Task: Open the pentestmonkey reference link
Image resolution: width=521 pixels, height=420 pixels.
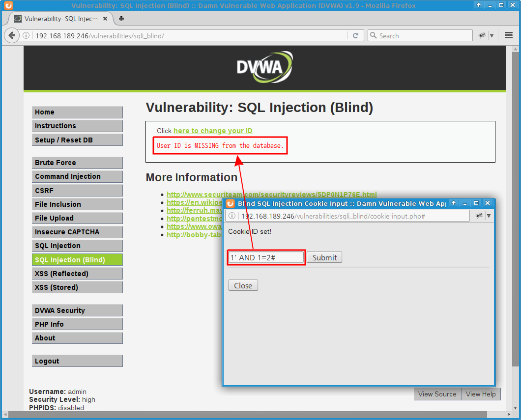Action: 194,219
